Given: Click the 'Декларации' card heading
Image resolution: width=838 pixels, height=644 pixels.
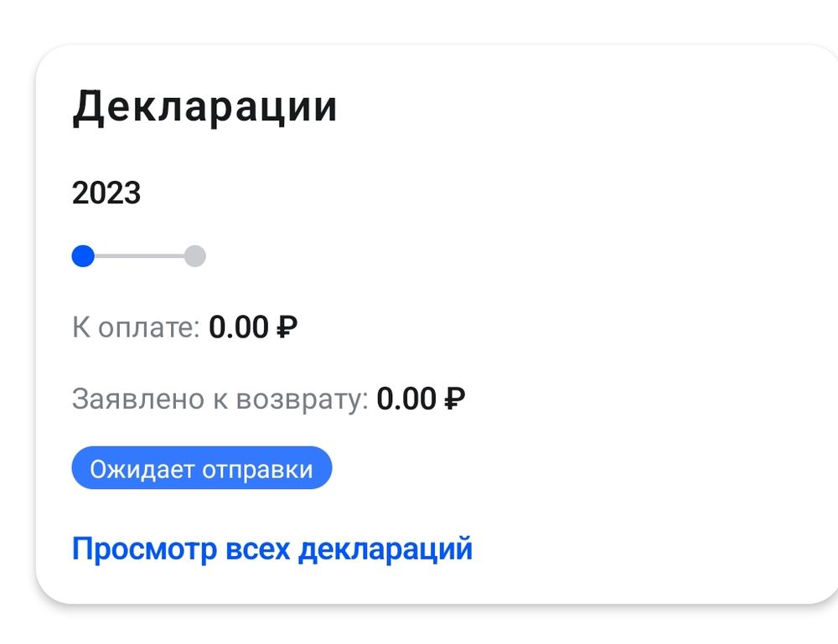Looking at the screenshot, I should [x=205, y=106].
